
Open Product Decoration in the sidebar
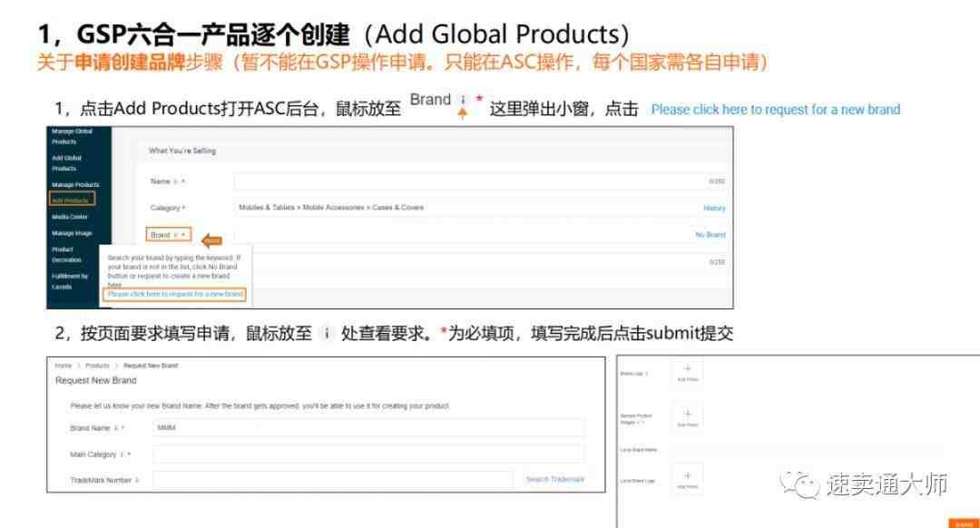point(66,254)
